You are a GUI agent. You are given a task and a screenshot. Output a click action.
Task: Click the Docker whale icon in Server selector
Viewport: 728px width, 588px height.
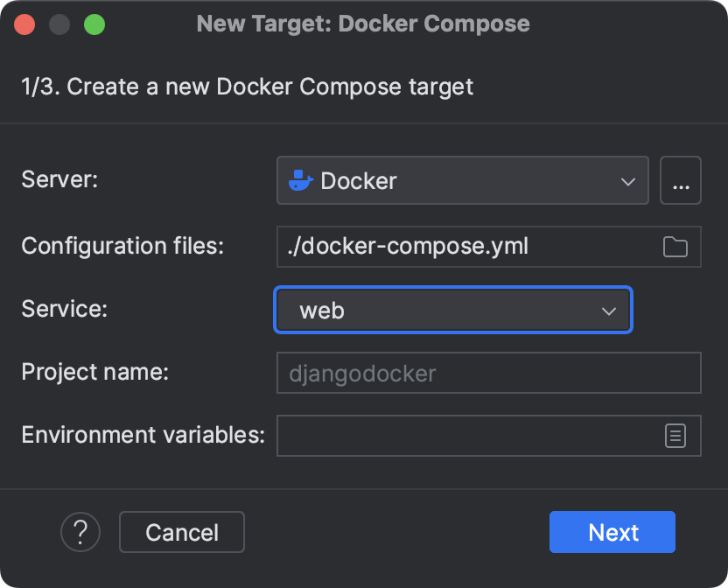click(302, 180)
